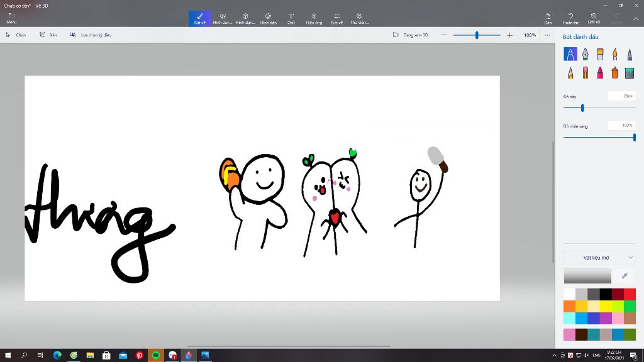Click the Dán (Paste) button
Image resolution: width=644 pixels, height=362 pixels.
[548, 18]
